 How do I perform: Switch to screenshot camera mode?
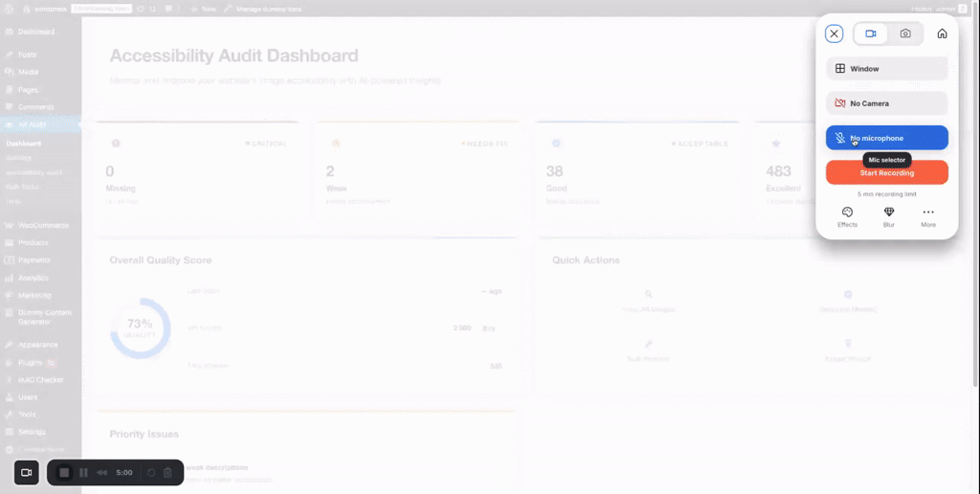(905, 34)
